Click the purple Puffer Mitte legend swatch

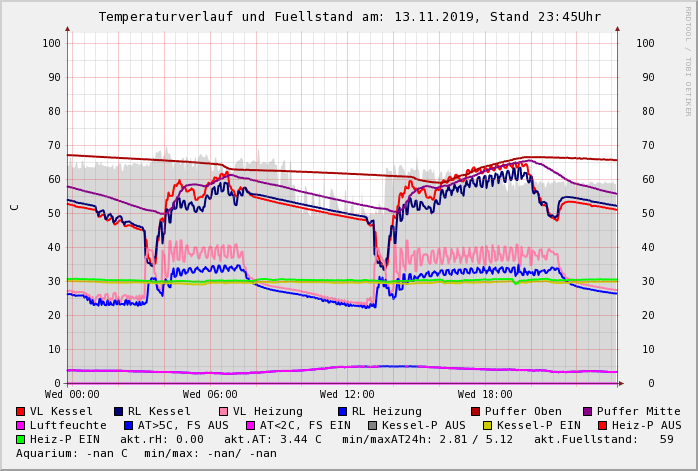click(x=587, y=411)
